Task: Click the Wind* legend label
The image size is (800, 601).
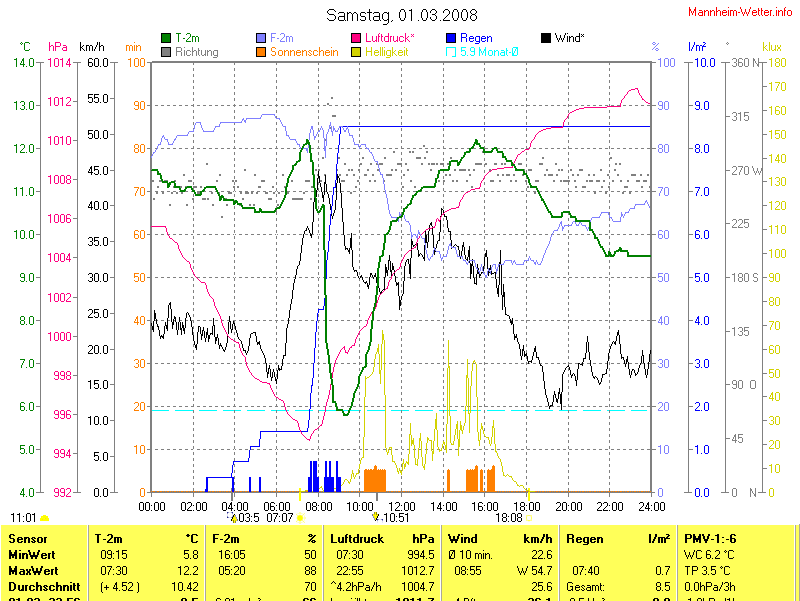Action: point(569,38)
